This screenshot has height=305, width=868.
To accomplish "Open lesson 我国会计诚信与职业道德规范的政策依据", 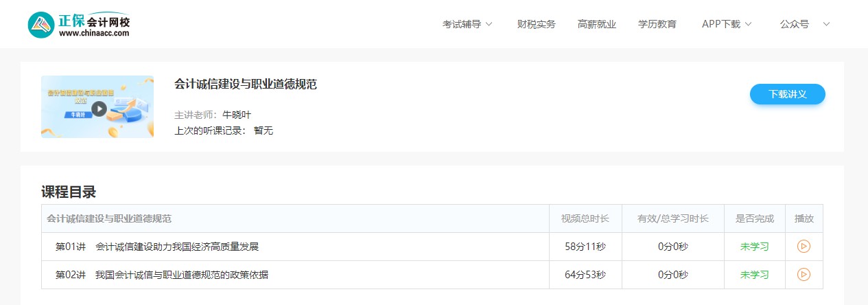I will (x=181, y=275).
